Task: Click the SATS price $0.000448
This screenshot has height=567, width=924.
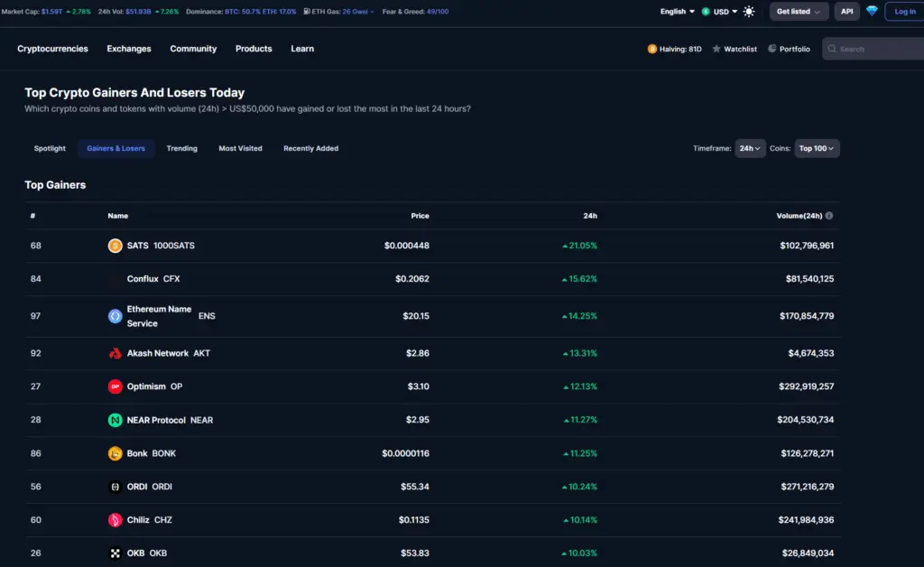Action: 407,246
